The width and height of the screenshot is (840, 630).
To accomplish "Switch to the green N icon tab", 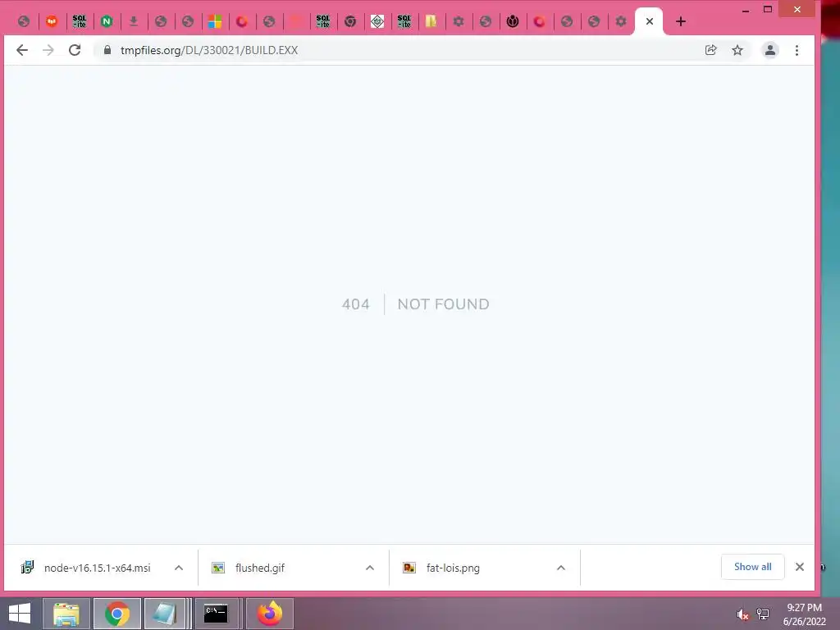I will pyautogui.click(x=107, y=21).
